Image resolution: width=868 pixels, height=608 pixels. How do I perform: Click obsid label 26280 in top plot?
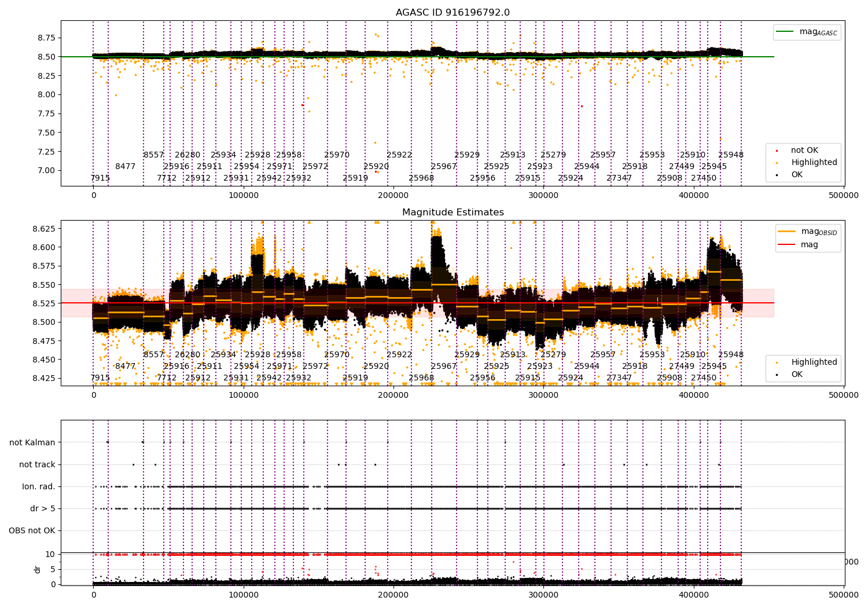coord(187,155)
